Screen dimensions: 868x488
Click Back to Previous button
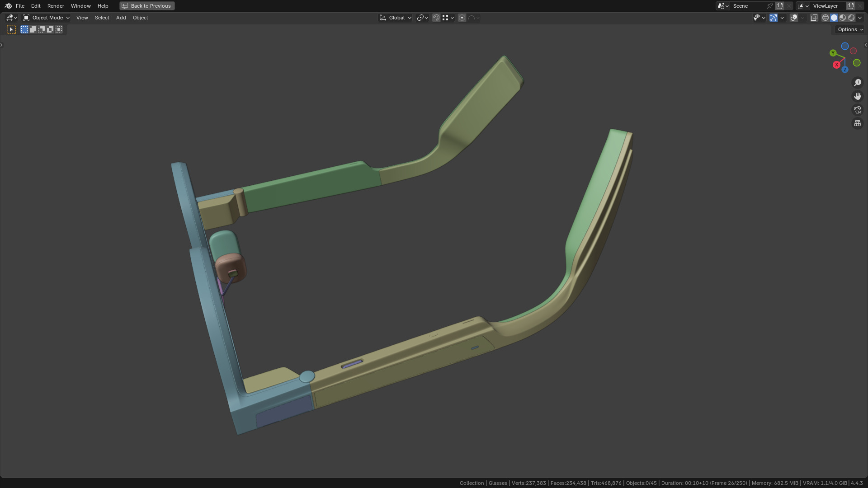tap(147, 6)
